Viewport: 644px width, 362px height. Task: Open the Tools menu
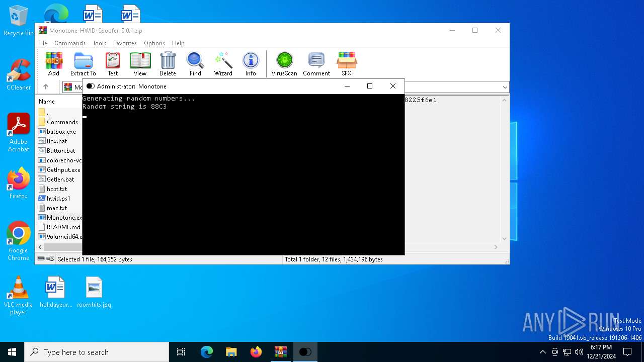coord(99,43)
